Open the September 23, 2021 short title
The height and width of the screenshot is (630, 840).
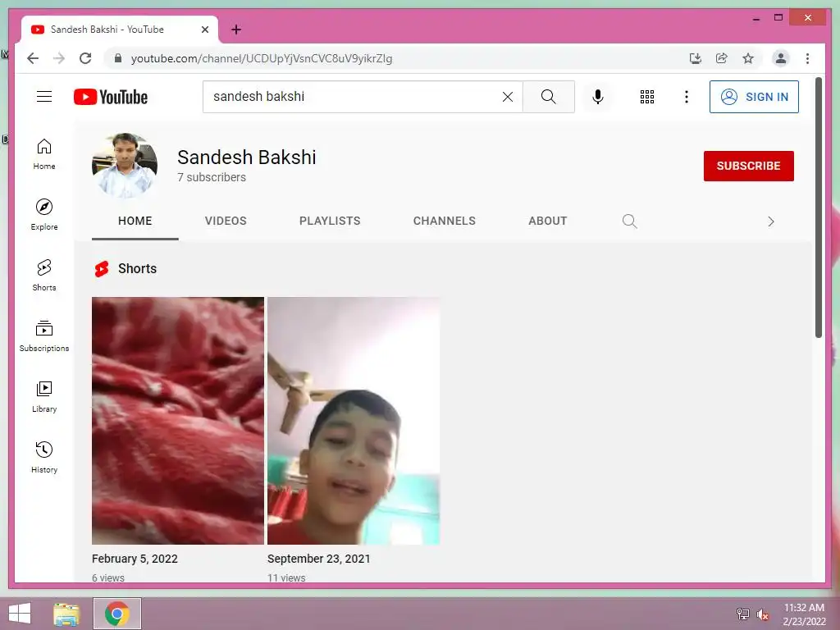click(x=319, y=558)
